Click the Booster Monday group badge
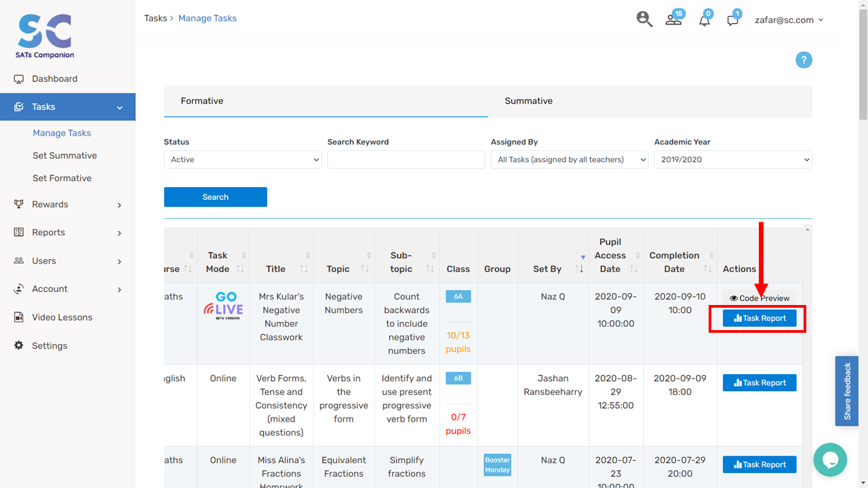The width and height of the screenshot is (868, 488). click(497, 465)
